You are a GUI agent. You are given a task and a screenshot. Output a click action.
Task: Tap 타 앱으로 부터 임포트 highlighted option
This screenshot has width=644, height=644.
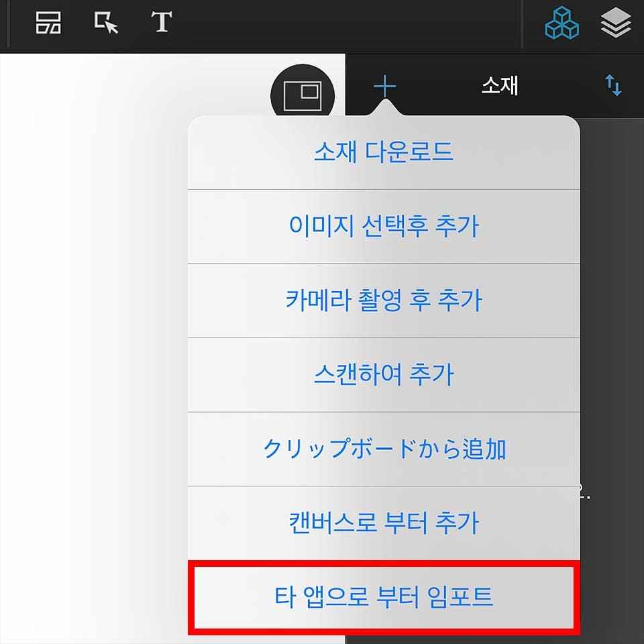click(384, 598)
